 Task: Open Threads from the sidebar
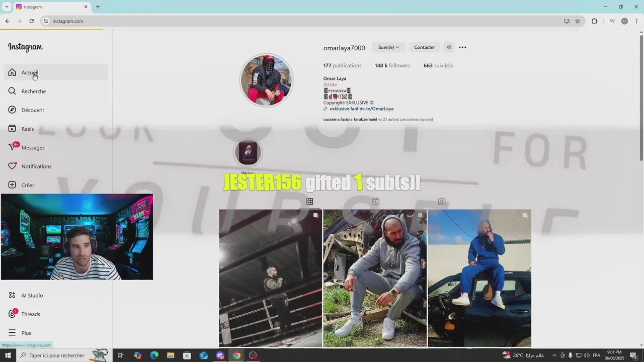point(56,314)
